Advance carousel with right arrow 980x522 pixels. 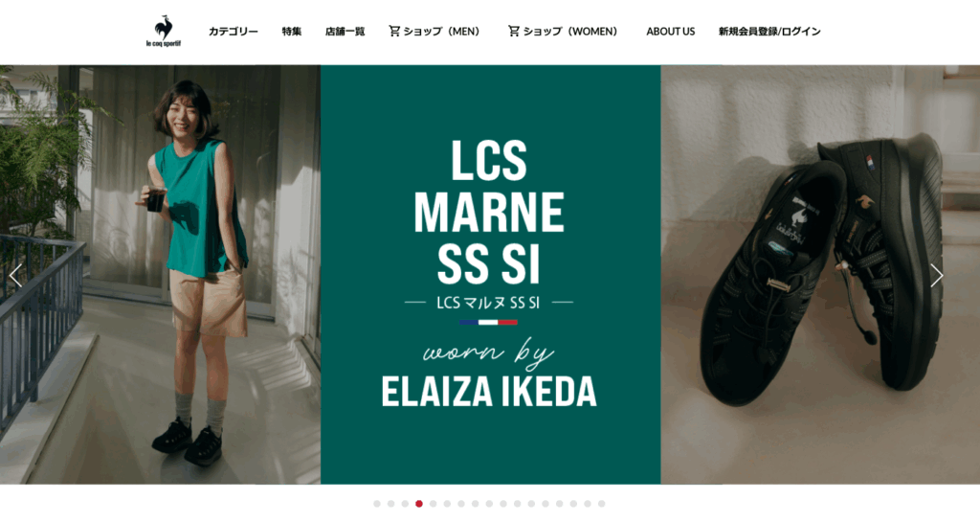coord(936,275)
